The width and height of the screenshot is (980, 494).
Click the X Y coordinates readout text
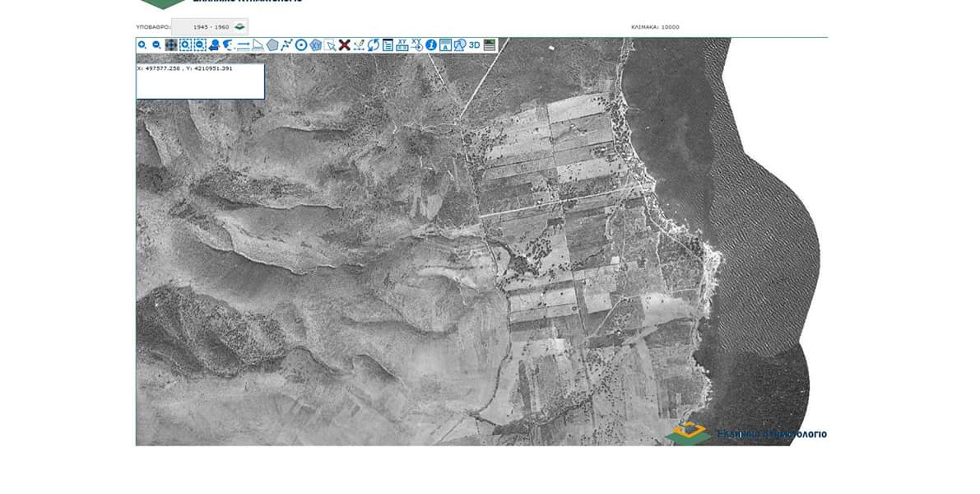[x=185, y=68]
